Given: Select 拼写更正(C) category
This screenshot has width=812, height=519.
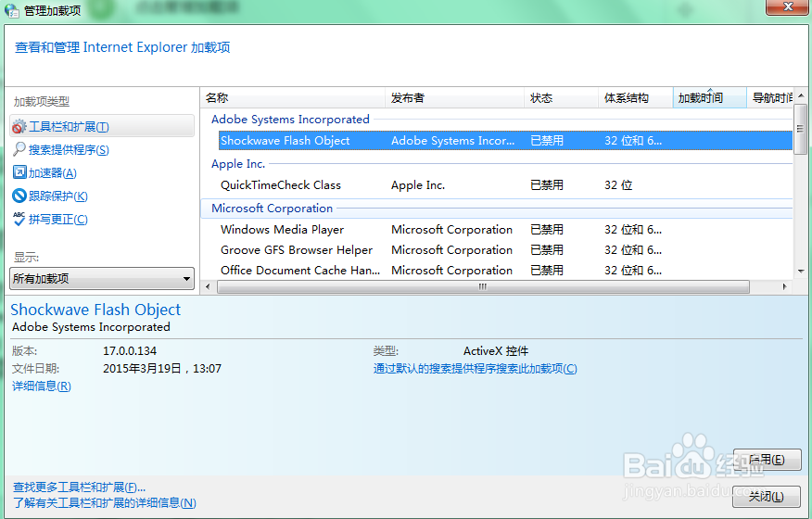Looking at the screenshot, I should click(x=58, y=219).
